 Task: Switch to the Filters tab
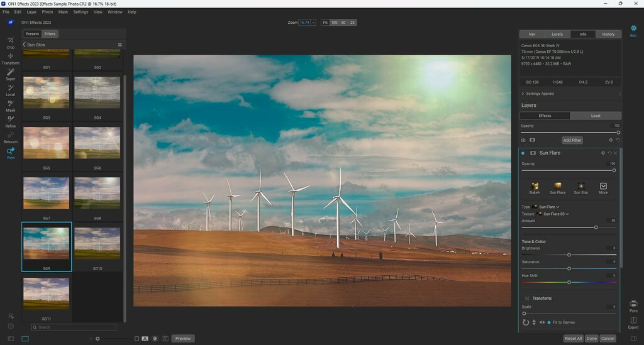(50, 34)
